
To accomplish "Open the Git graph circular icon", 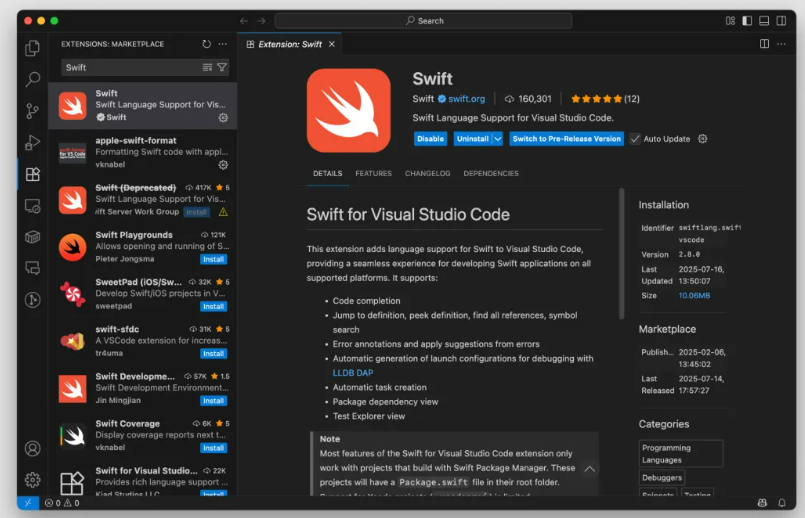I will (x=32, y=300).
